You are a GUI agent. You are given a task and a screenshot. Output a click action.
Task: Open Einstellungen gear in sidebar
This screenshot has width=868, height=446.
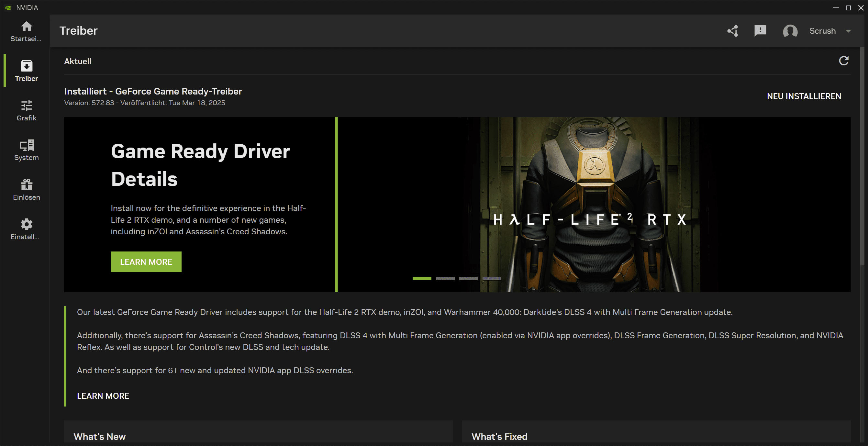[x=26, y=229]
